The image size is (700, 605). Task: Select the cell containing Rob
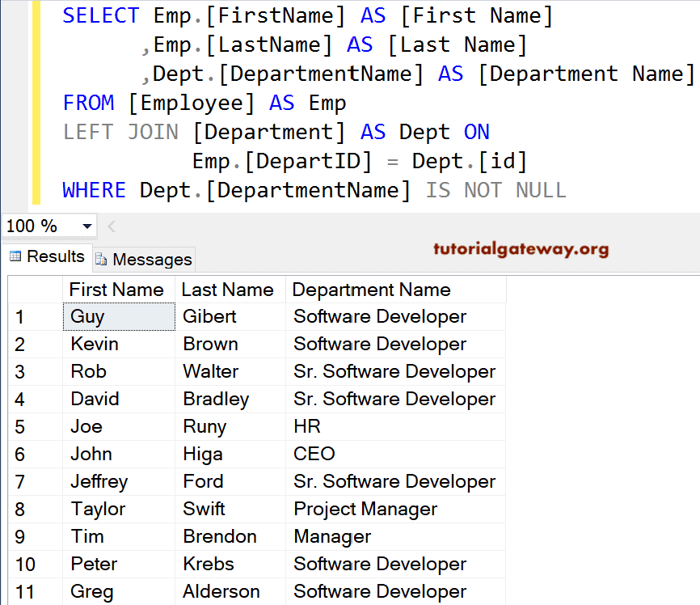[119, 372]
